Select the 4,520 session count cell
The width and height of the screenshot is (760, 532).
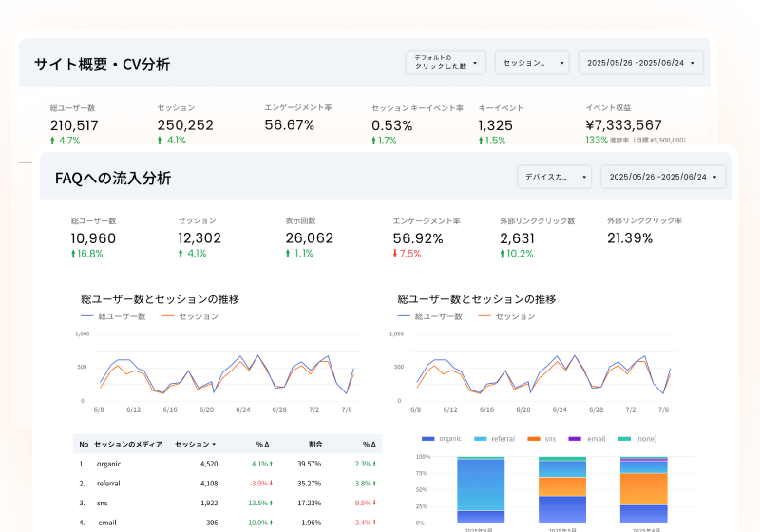coord(209,464)
